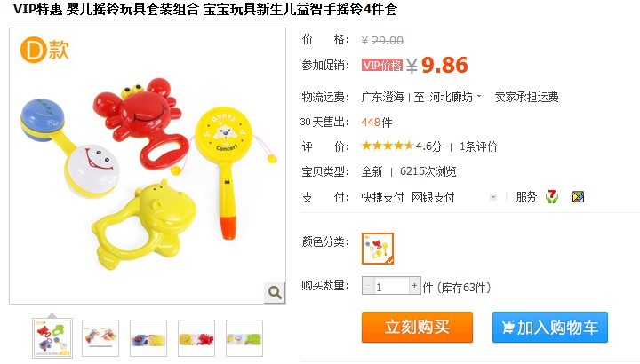Expand the payment methods dropdown arrow

(493, 197)
